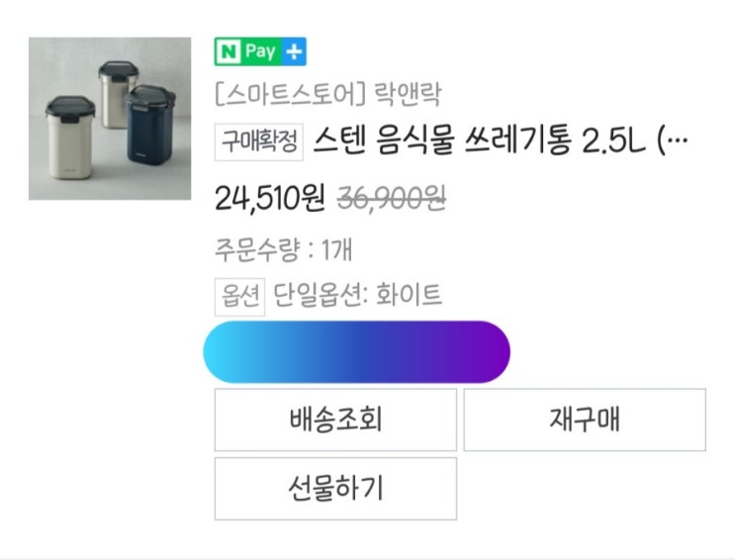Click the blue-purple gradient bar
Viewport: 735px width, 560px height.
click(356, 351)
